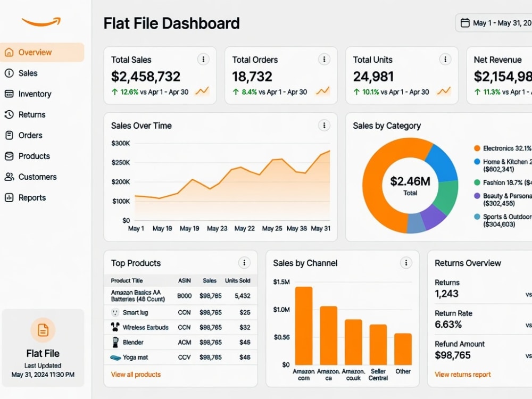Image resolution: width=532 pixels, height=399 pixels.
Task: Click the Electronics orange legend dot
Action: [x=477, y=148]
